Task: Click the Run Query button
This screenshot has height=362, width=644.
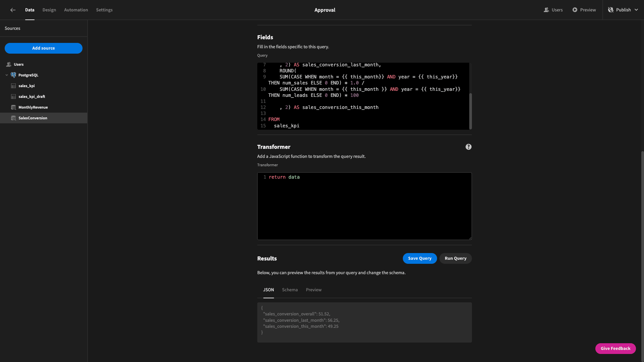Action: click(455, 258)
